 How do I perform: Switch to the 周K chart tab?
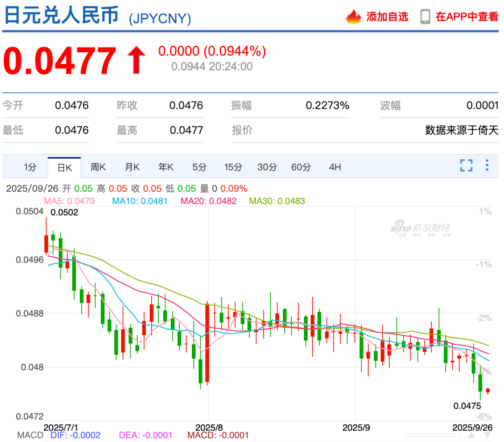click(x=98, y=167)
